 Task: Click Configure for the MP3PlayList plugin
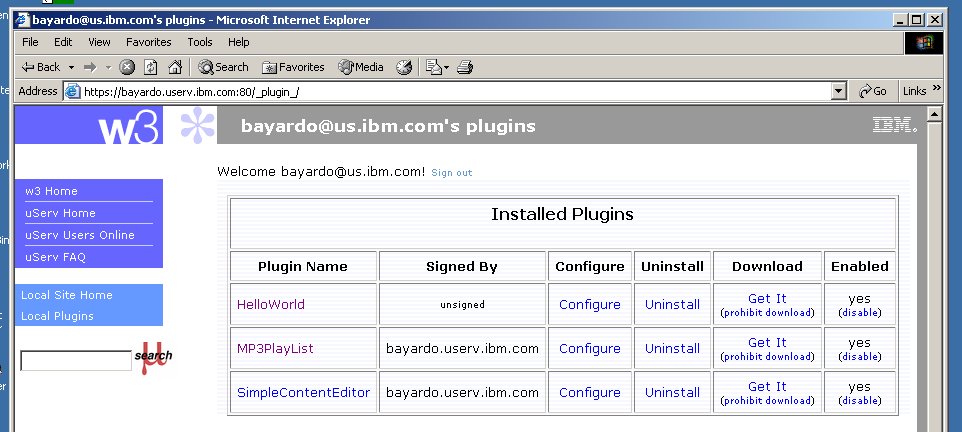click(589, 349)
